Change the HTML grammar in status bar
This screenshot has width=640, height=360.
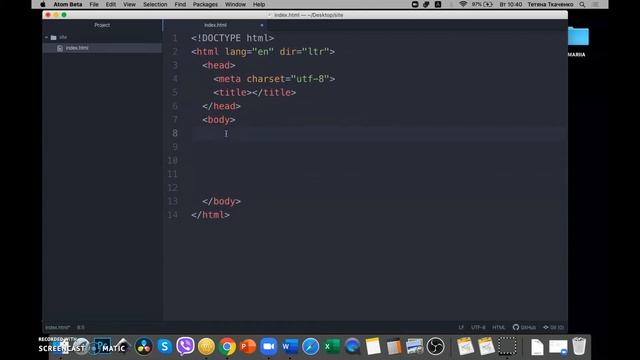pos(498,327)
